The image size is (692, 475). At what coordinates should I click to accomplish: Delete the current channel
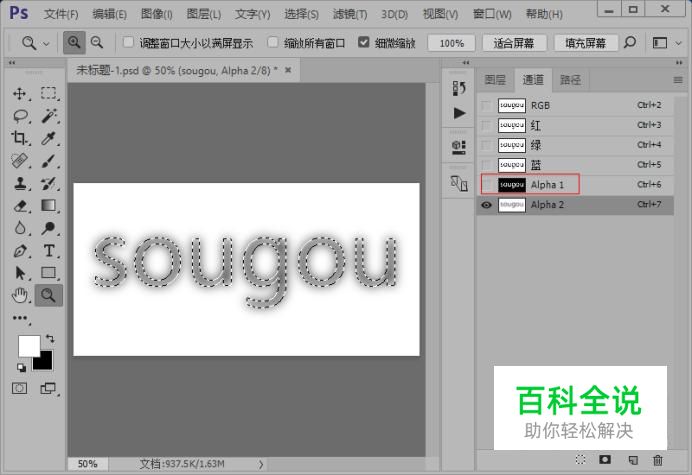658,460
